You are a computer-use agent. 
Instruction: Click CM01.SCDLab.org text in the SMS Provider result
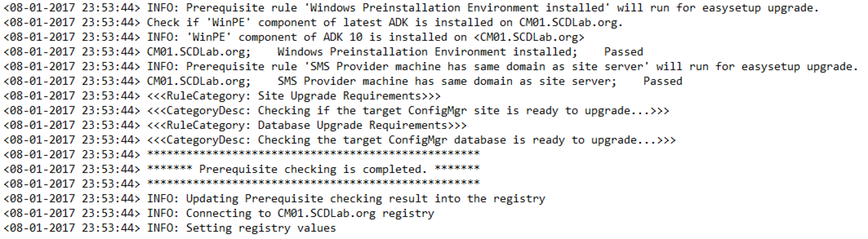coord(199,81)
